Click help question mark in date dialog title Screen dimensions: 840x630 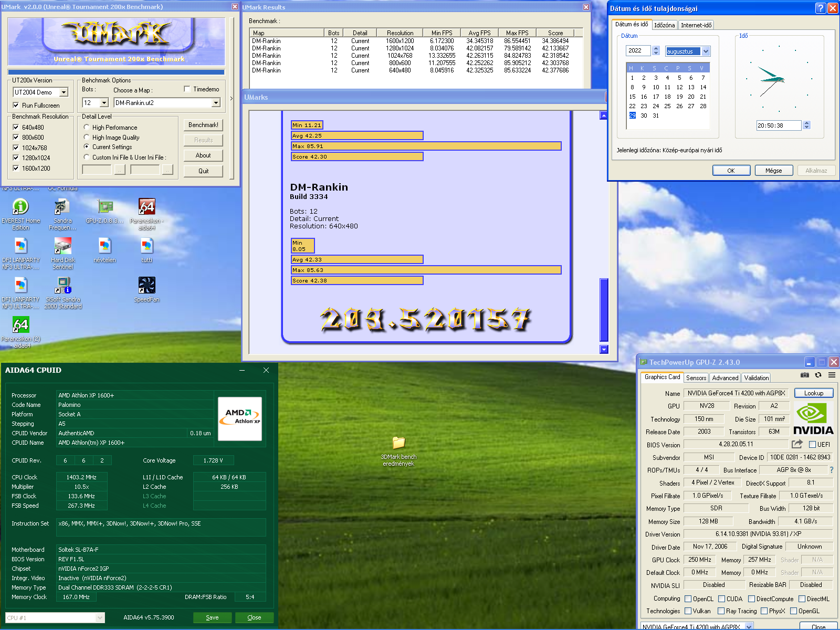pyautogui.click(x=821, y=8)
